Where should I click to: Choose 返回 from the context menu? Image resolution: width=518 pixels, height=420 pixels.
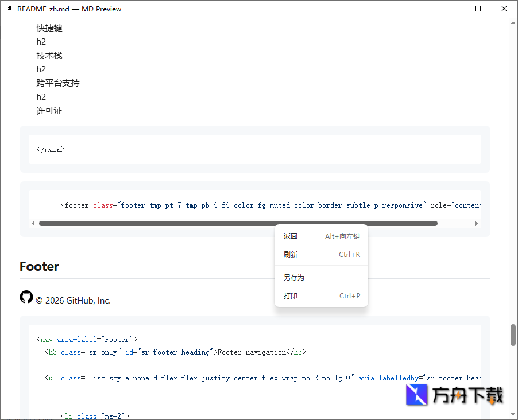click(291, 236)
